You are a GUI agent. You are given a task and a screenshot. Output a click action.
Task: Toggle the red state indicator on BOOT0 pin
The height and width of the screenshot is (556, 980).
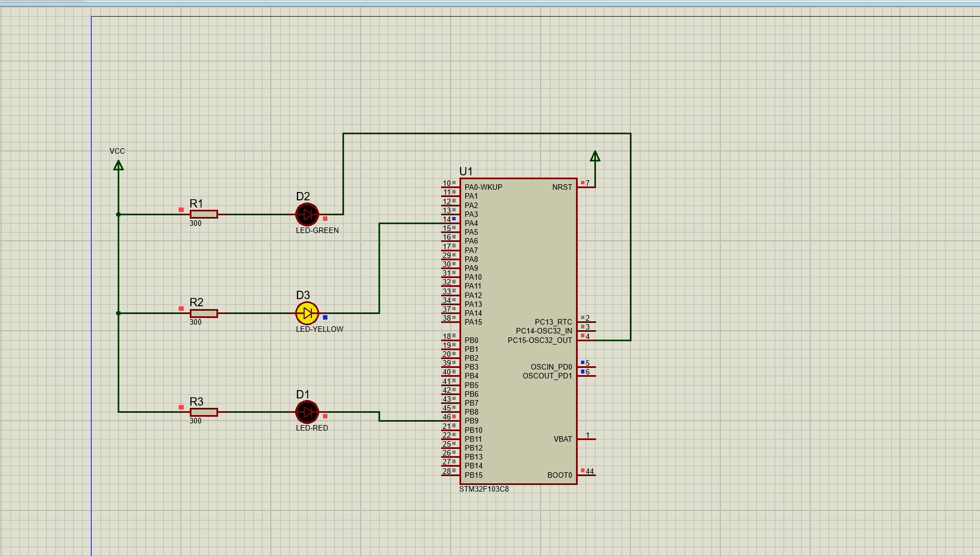click(x=582, y=470)
